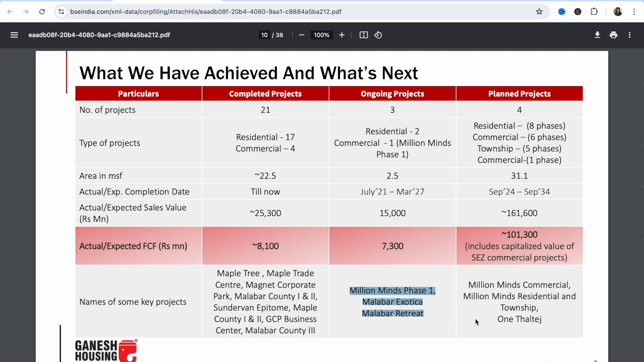This screenshot has height=362, width=644.
Task: Click highlighted 'Malabar Exotica' text
Action: pos(392,302)
